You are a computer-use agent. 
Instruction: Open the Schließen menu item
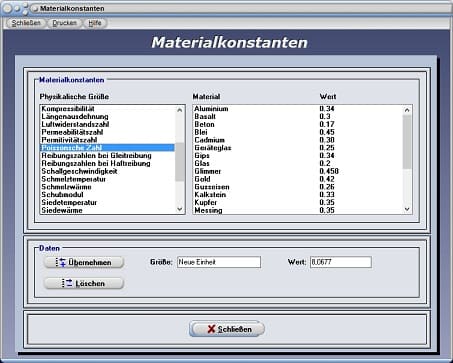26,23
